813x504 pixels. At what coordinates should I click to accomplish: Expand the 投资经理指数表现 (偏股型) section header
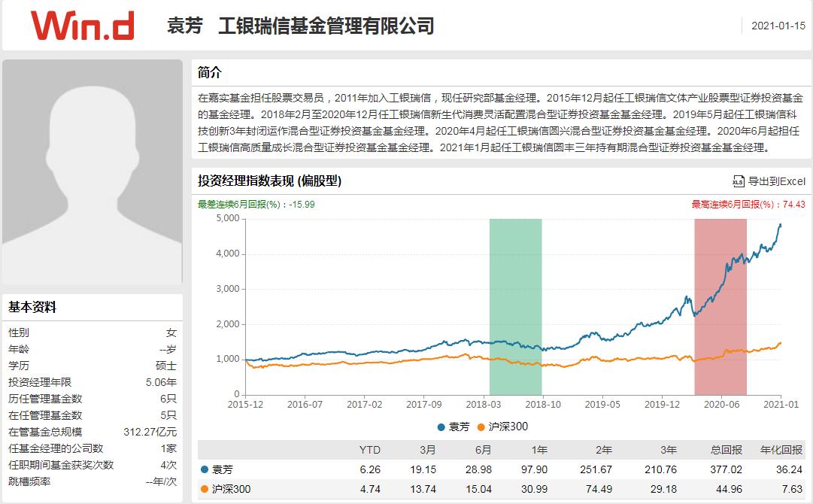tap(267, 181)
